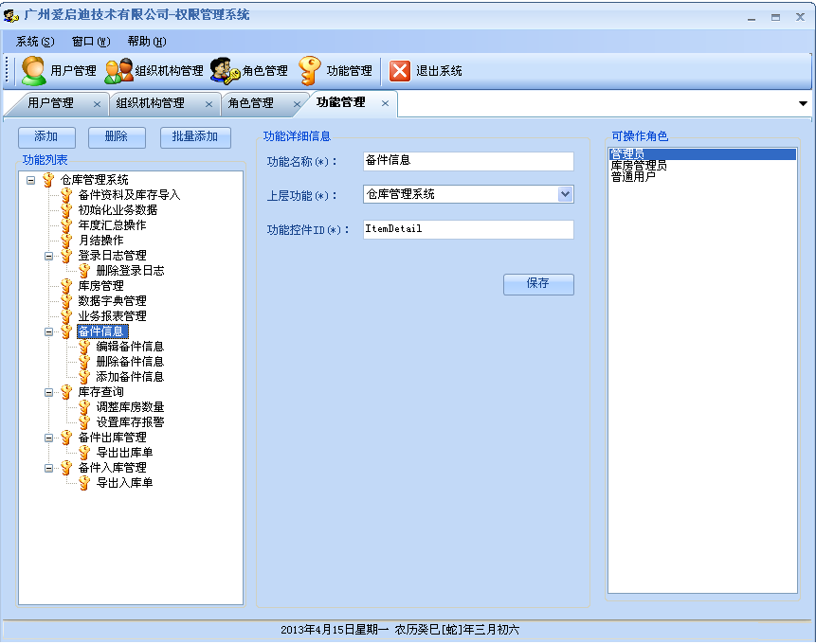Open 用户管理 from the toolbar icon
This screenshot has height=644, width=816.
pos(34,71)
